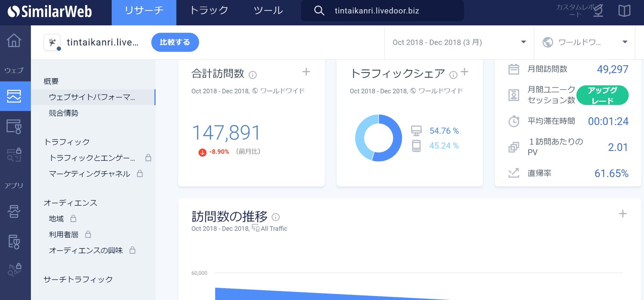This screenshot has width=644, height=300.
Task: Click info icon beside 合計訪問数
Action: pos(253,75)
